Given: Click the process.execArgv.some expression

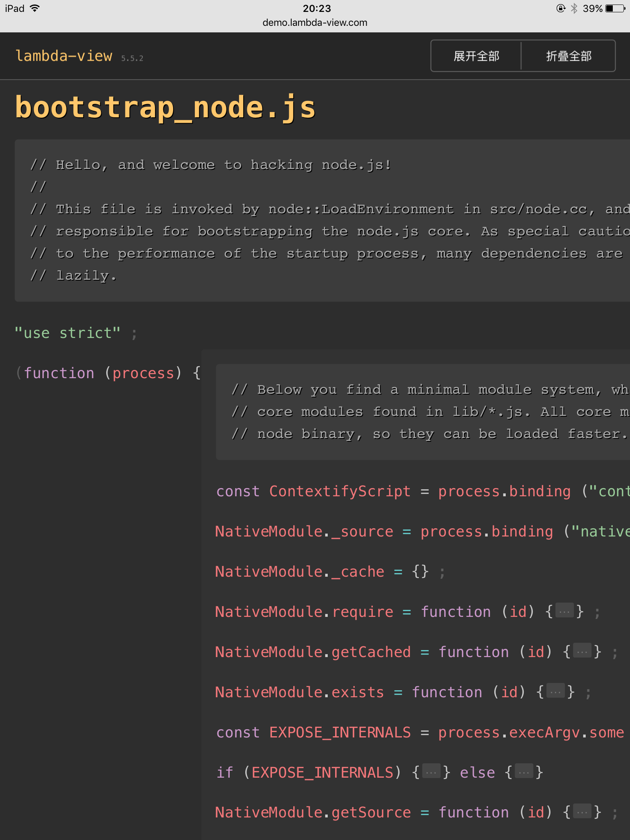Looking at the screenshot, I should pyautogui.click(x=531, y=732).
